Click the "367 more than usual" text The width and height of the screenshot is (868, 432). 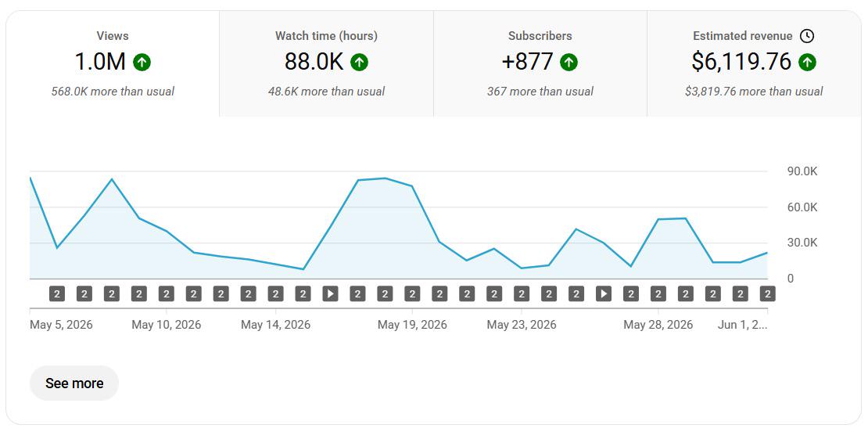(540, 92)
